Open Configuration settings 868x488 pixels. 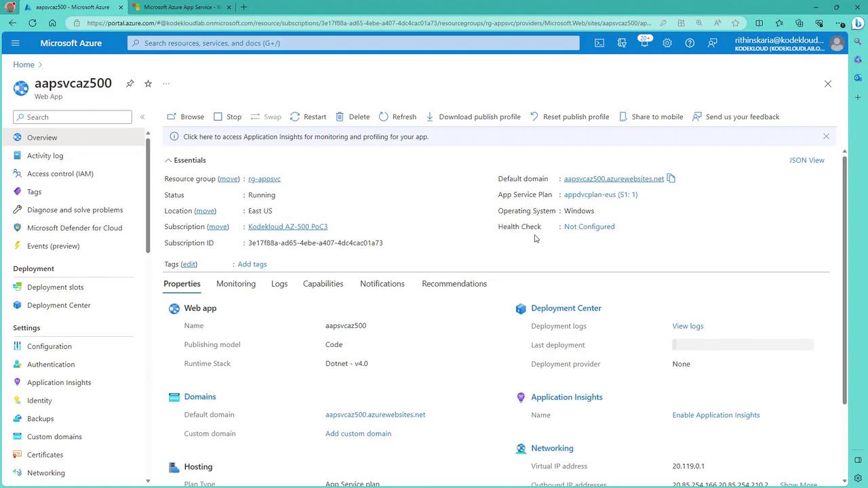click(73, 346)
